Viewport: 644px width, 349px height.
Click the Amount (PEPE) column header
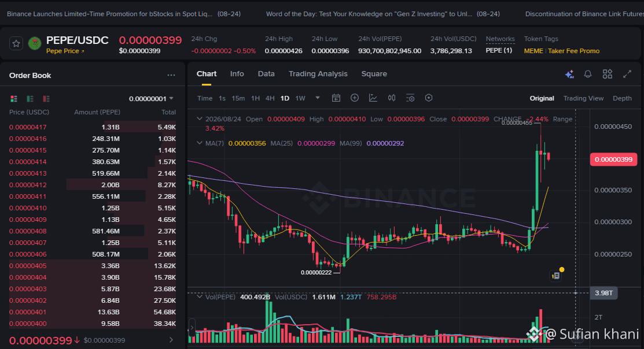pos(97,112)
